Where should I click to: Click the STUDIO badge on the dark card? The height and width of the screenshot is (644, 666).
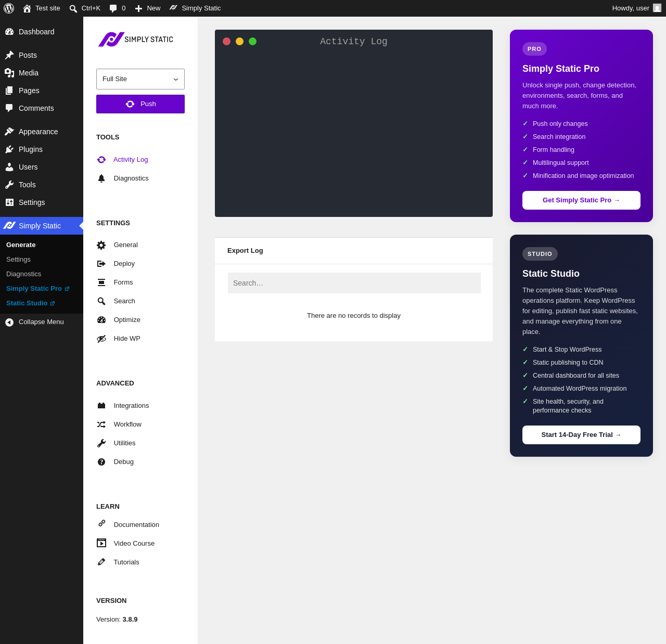click(540, 254)
